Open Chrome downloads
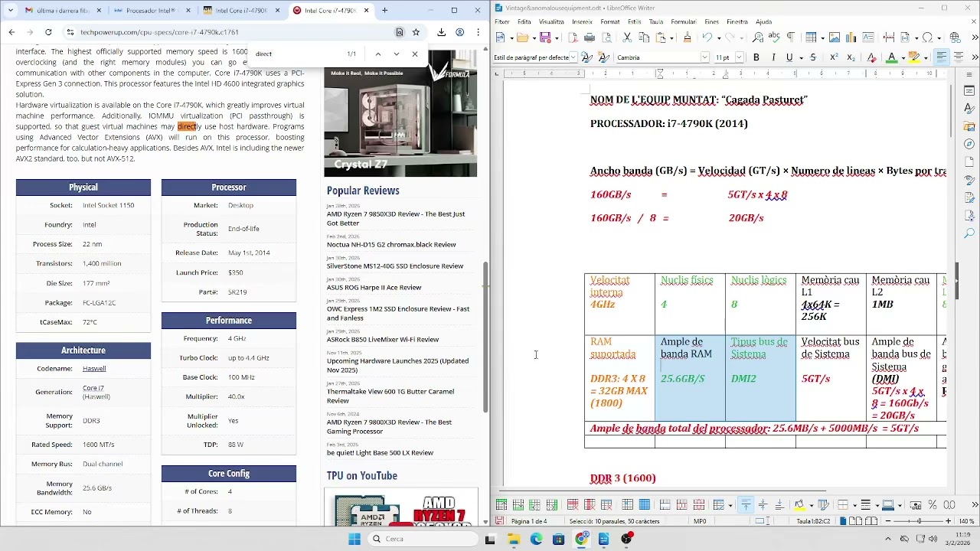The width and height of the screenshot is (980, 551). pyautogui.click(x=442, y=32)
